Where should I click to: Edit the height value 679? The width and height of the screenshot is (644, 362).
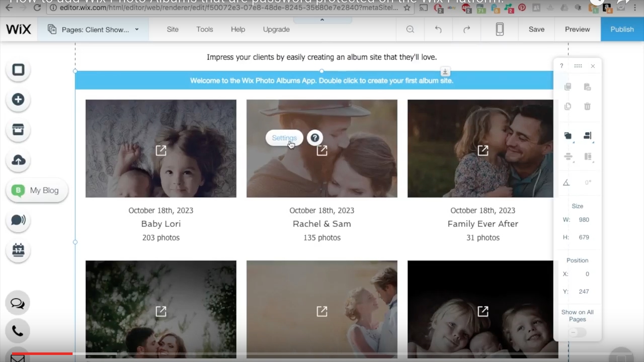pyautogui.click(x=584, y=237)
